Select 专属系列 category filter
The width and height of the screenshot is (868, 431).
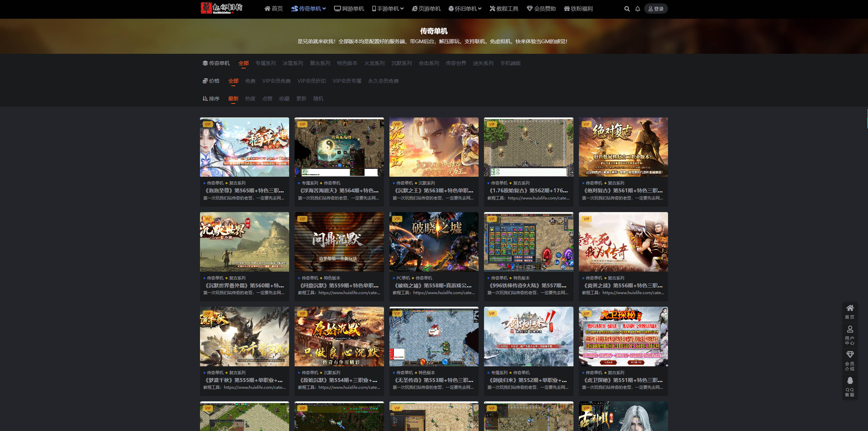[x=266, y=63]
